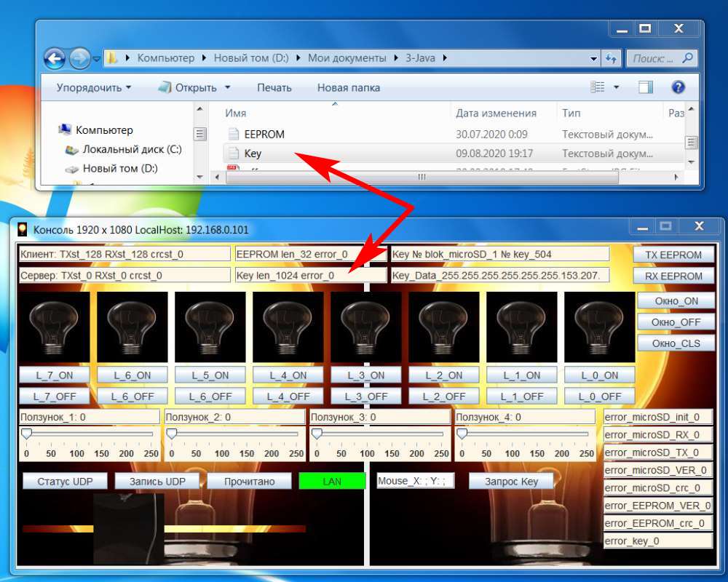Select Локальный диск (C:) in navigation tree
This screenshot has width=728, height=582.
131,149
